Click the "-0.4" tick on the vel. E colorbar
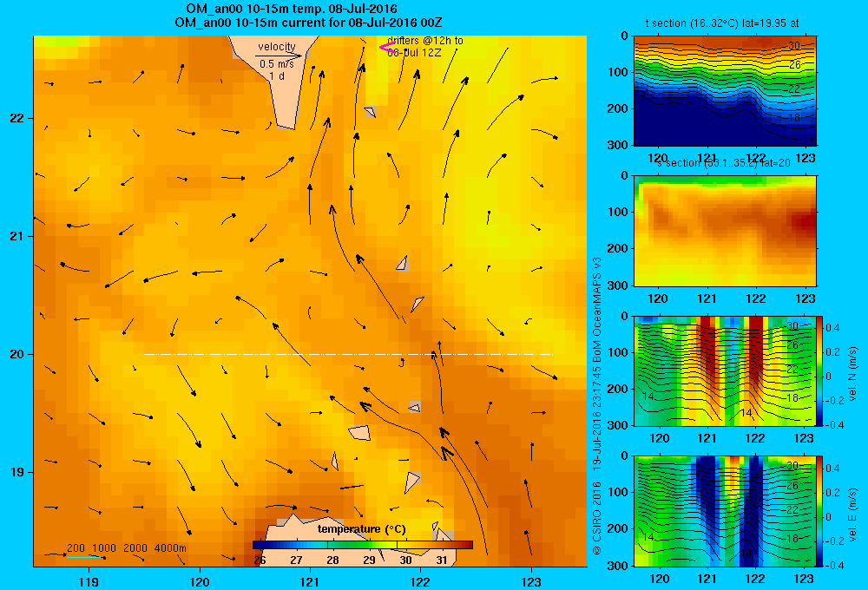Viewport: 868px width, 590px height. [834, 565]
